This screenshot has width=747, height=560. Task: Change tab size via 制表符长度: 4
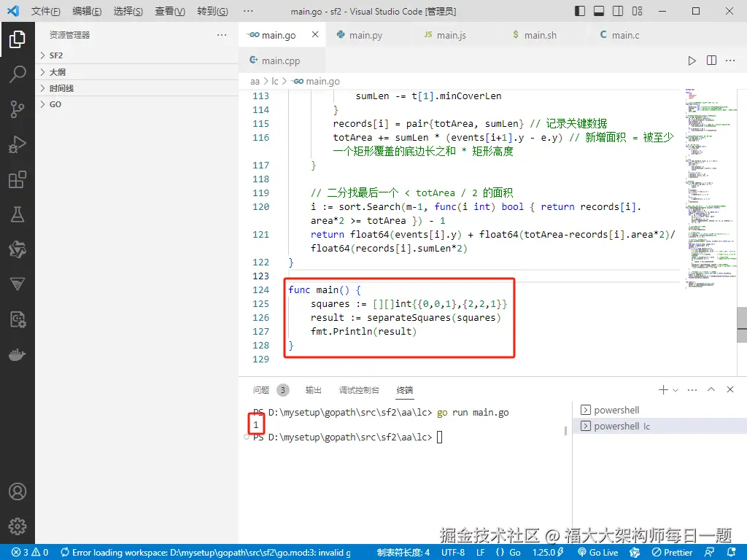point(403,553)
